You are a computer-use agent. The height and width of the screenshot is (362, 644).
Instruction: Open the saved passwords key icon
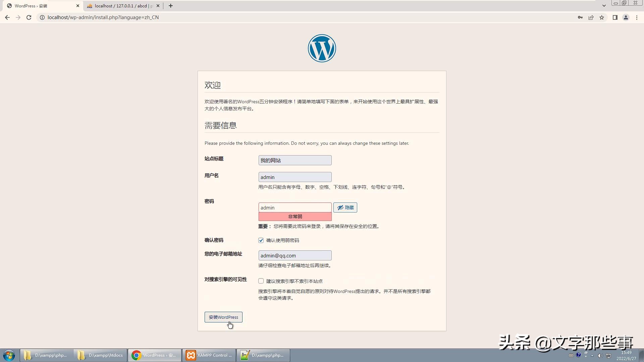[580, 17]
